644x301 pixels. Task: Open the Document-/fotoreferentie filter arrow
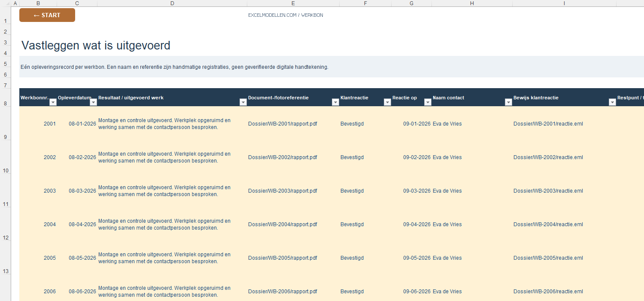pos(335,102)
